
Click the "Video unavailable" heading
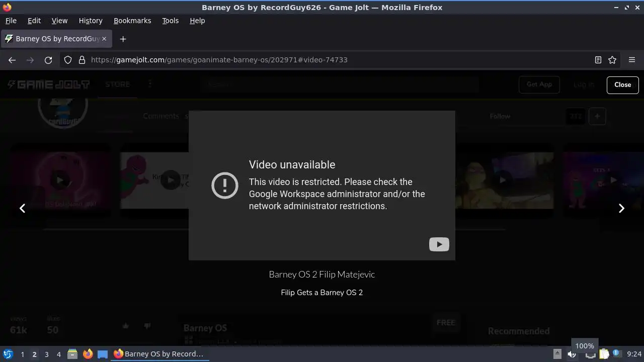pos(292,164)
